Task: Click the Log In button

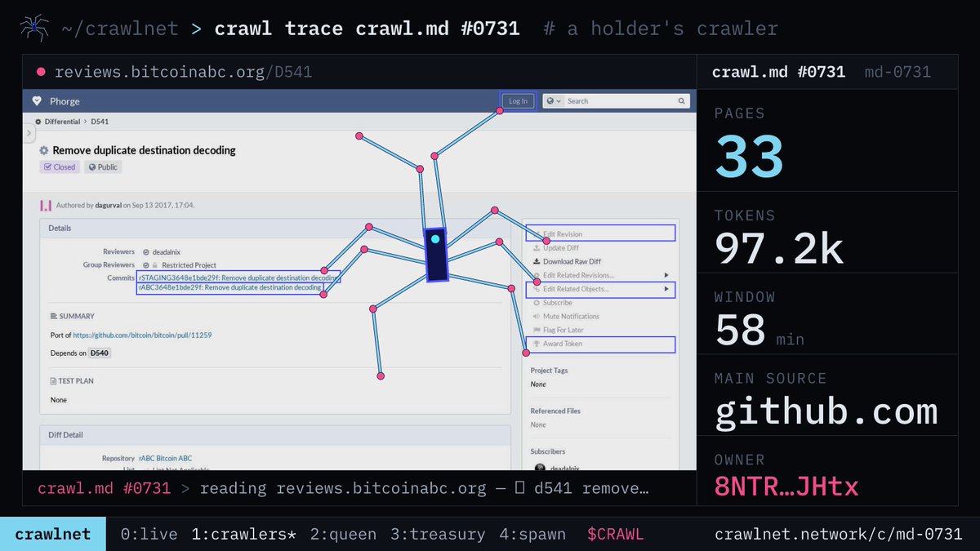Action: pos(518,101)
